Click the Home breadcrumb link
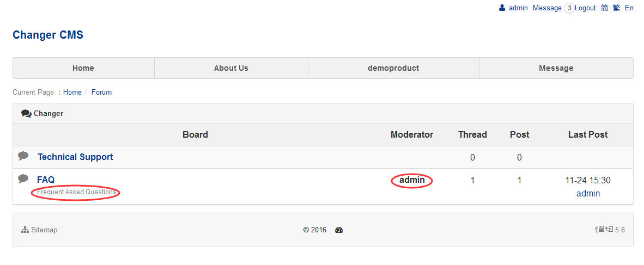Screen dimensions: 644x265 72,93
